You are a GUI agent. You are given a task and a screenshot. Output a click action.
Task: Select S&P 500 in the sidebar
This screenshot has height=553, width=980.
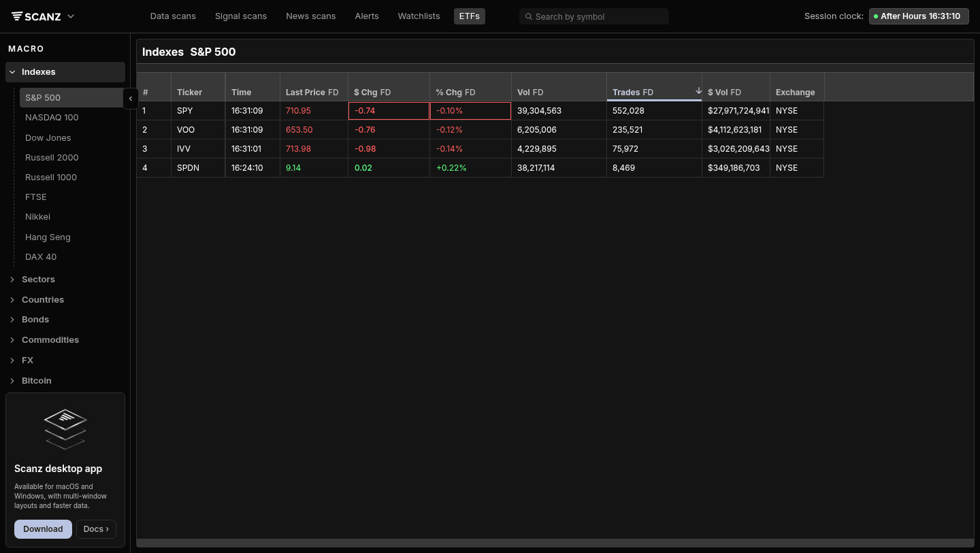pos(71,98)
